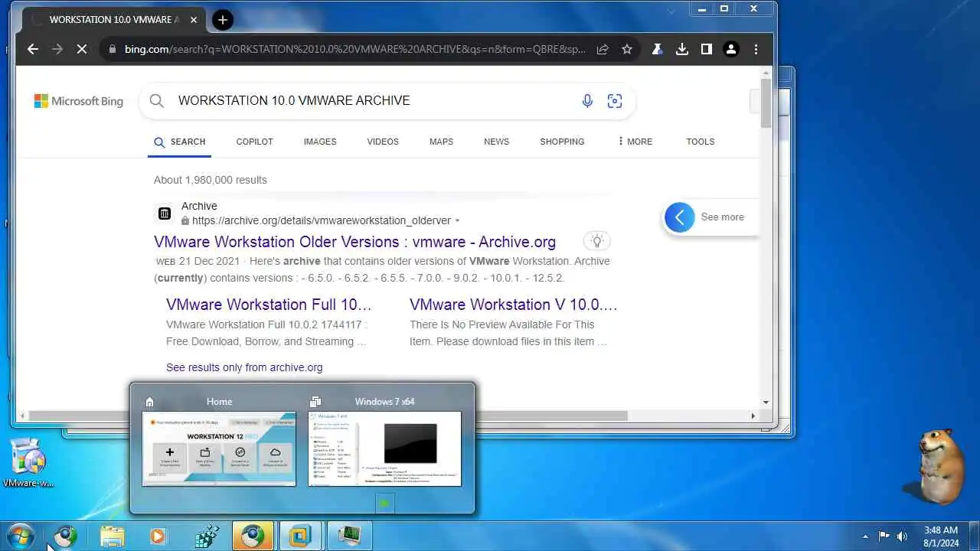Open the Chrome tab search chevron
The width and height of the screenshot is (980, 551).
(671, 10)
